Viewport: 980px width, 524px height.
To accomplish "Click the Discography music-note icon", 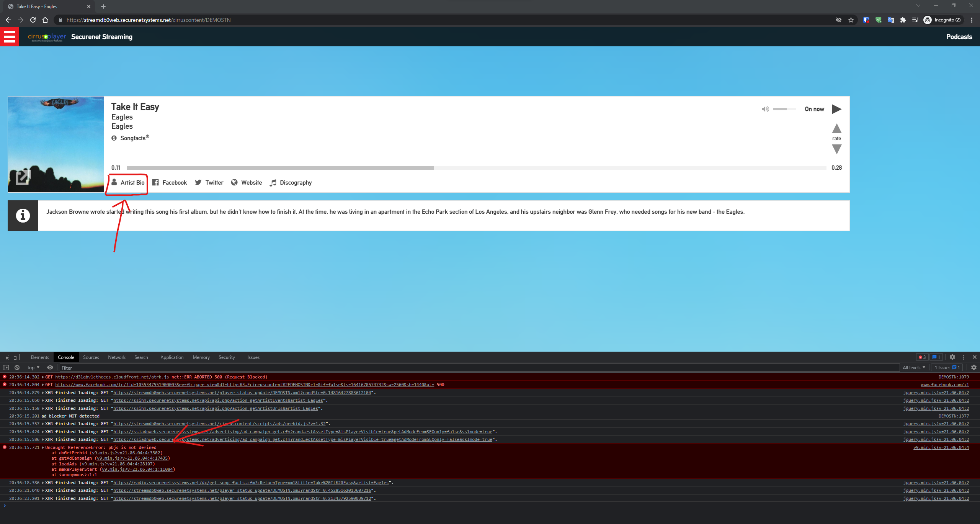I will pyautogui.click(x=273, y=182).
